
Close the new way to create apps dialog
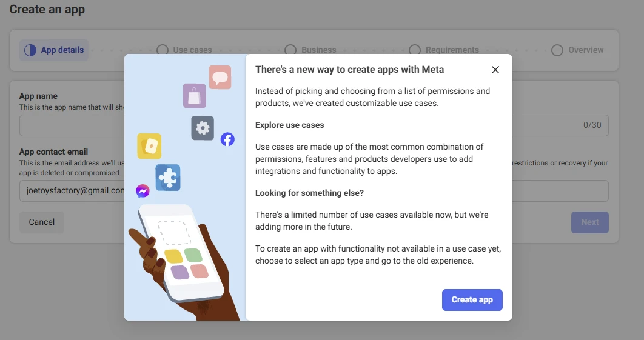pos(495,70)
